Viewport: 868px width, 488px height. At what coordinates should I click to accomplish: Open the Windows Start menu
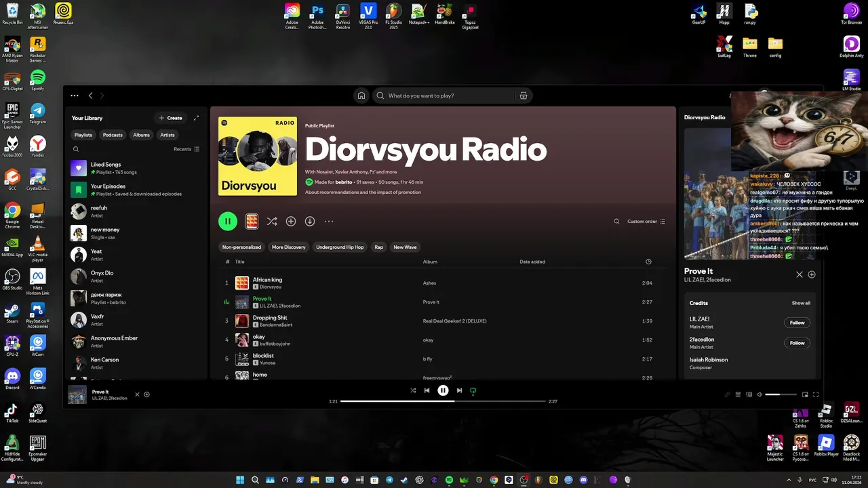click(240, 480)
